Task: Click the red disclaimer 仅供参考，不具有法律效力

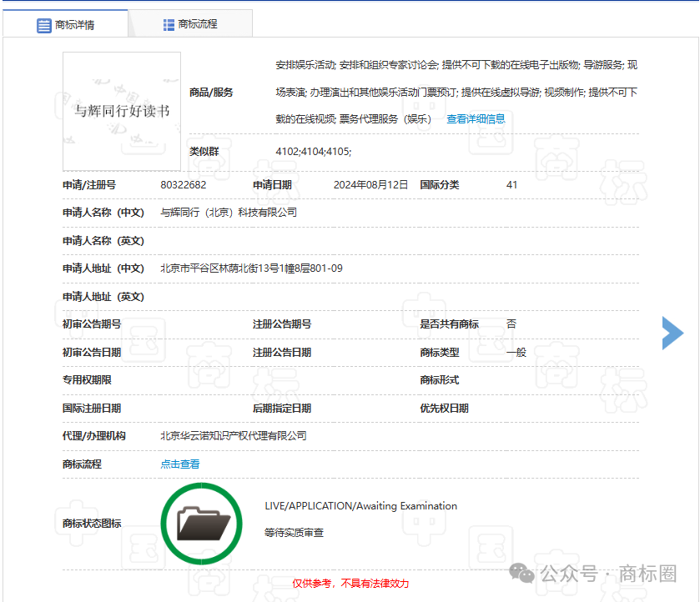Action: [350, 584]
